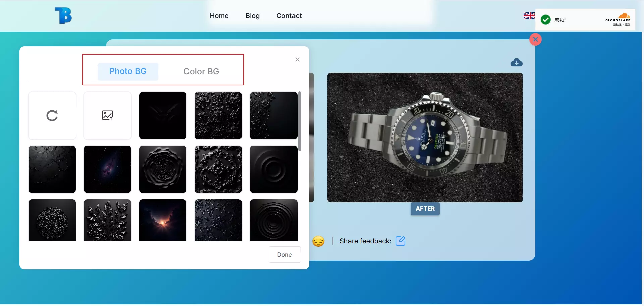Select the dark chevron pattern background
Image resolution: width=644 pixels, height=306 pixels.
coord(163,115)
